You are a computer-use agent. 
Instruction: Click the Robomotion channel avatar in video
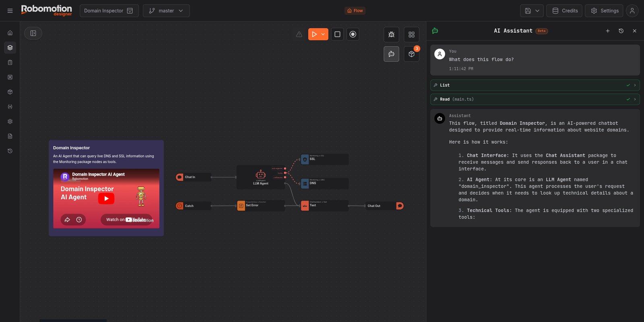click(65, 176)
